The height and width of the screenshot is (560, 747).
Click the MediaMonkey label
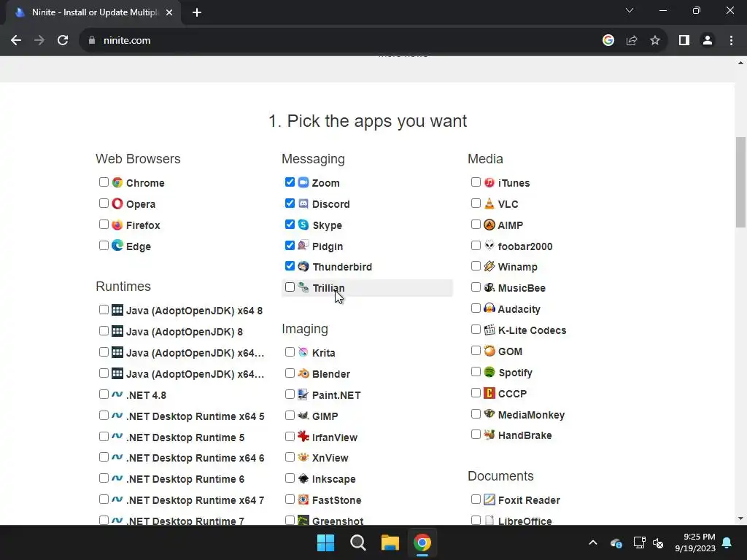click(531, 415)
